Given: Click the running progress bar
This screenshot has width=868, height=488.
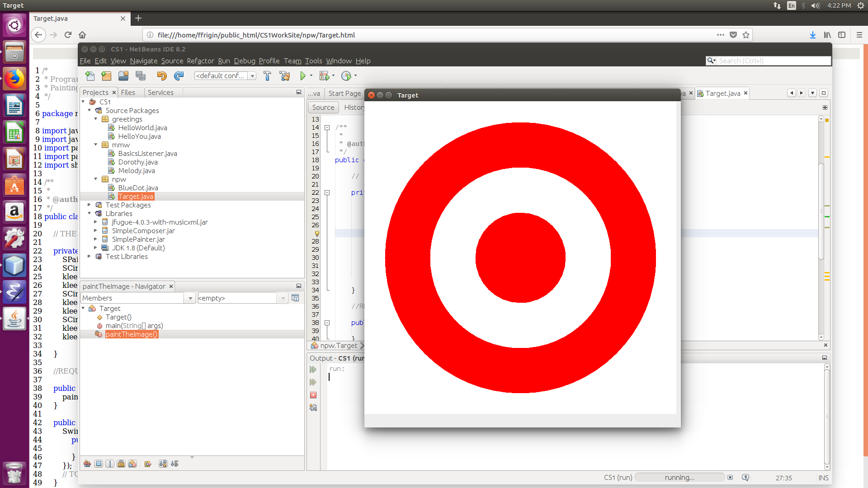Looking at the screenshot, I should click(x=680, y=478).
